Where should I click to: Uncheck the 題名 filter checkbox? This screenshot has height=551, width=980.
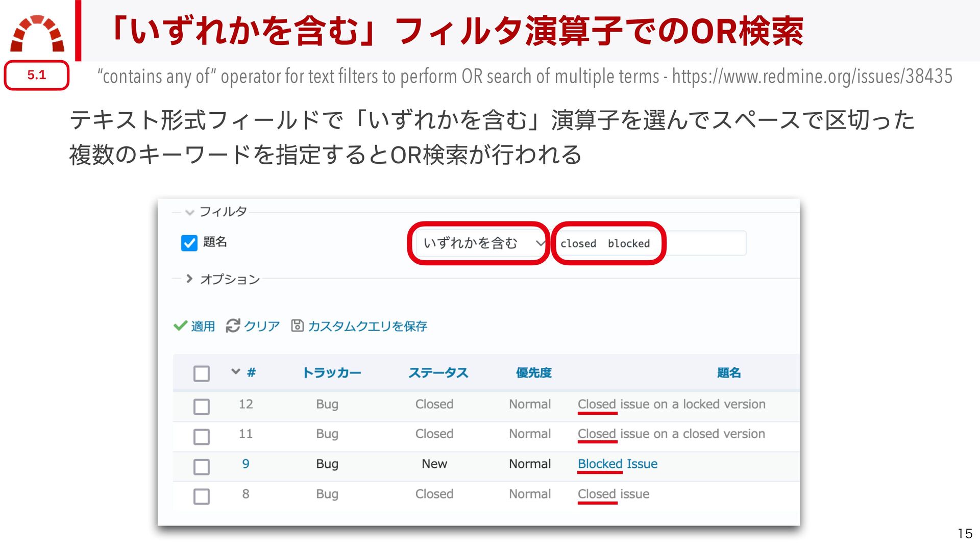[189, 243]
